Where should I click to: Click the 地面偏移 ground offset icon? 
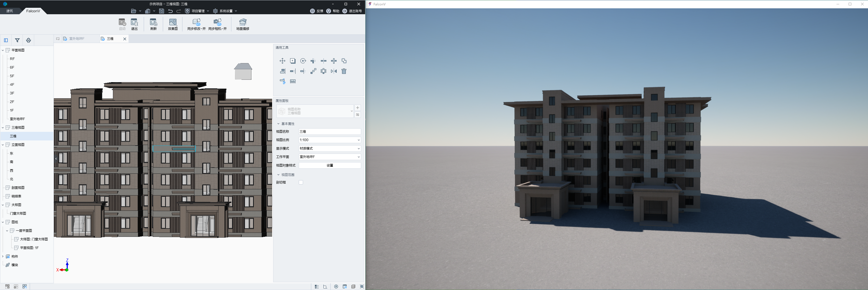point(243,24)
